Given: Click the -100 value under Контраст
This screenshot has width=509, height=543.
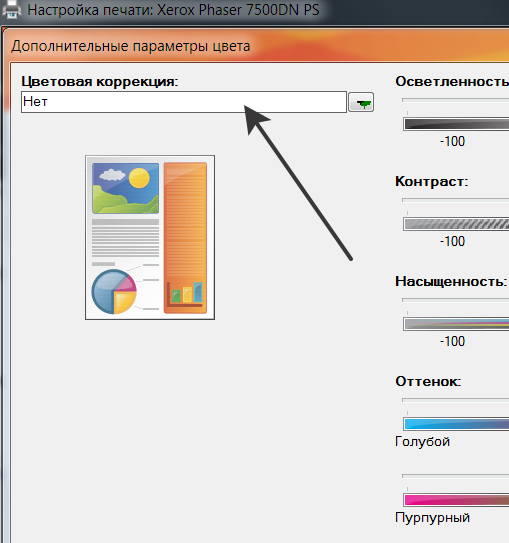Looking at the screenshot, I should pyautogui.click(x=453, y=241).
